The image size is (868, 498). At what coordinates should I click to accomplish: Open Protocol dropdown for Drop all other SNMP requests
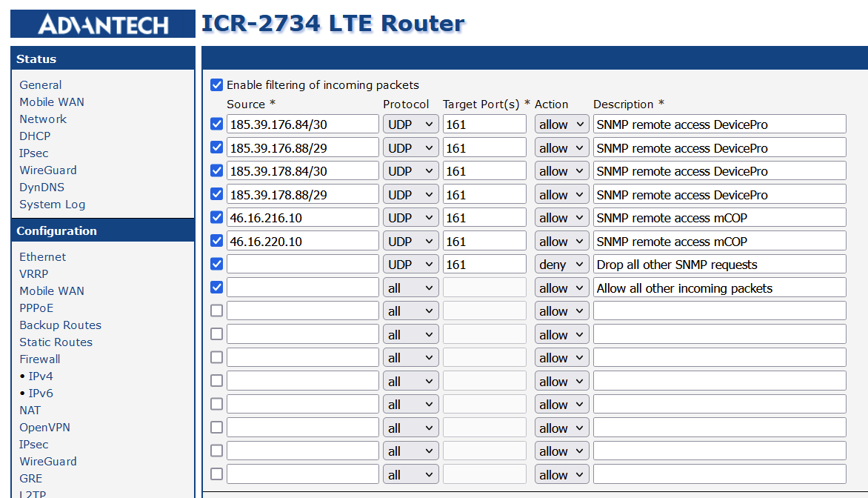pyautogui.click(x=410, y=265)
